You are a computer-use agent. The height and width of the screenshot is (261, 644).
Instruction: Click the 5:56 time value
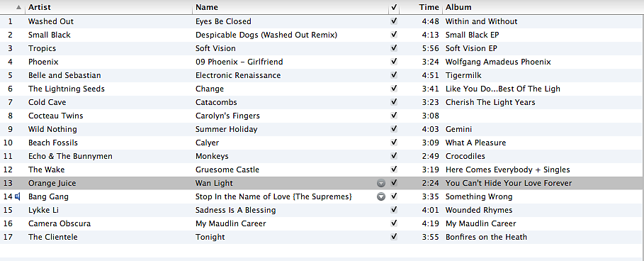(x=431, y=48)
